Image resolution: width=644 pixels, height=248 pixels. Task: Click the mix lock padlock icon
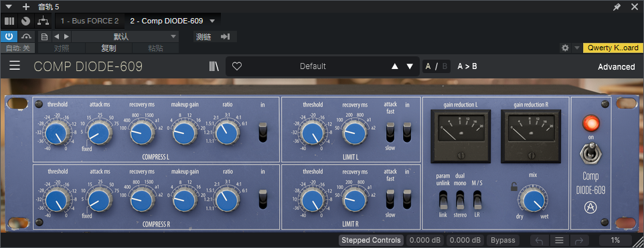tap(514, 187)
